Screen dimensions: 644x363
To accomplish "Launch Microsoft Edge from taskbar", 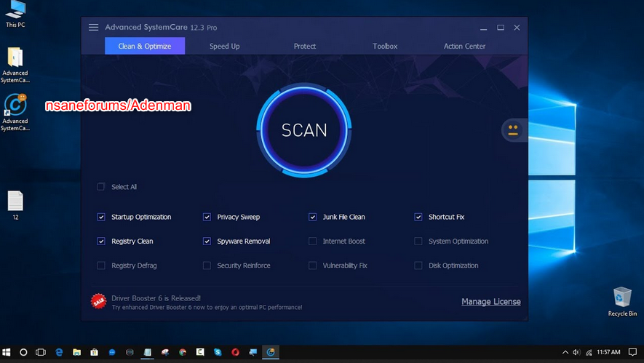I will [x=59, y=352].
